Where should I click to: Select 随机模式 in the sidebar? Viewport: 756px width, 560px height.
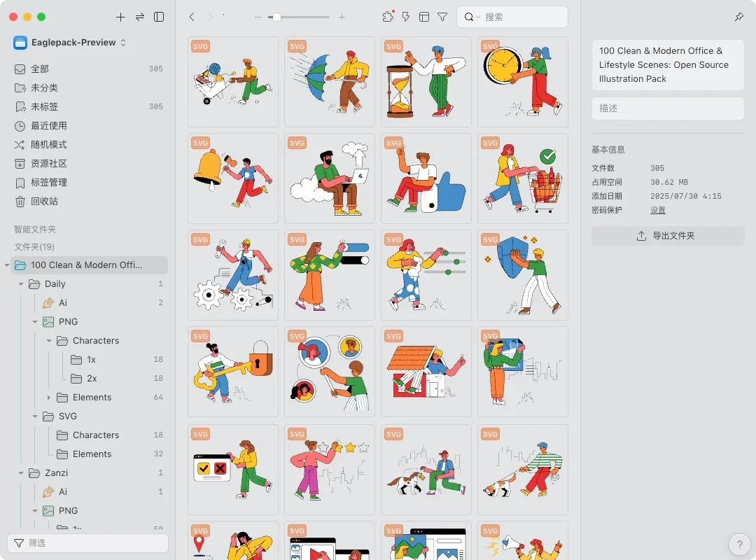pos(49,145)
